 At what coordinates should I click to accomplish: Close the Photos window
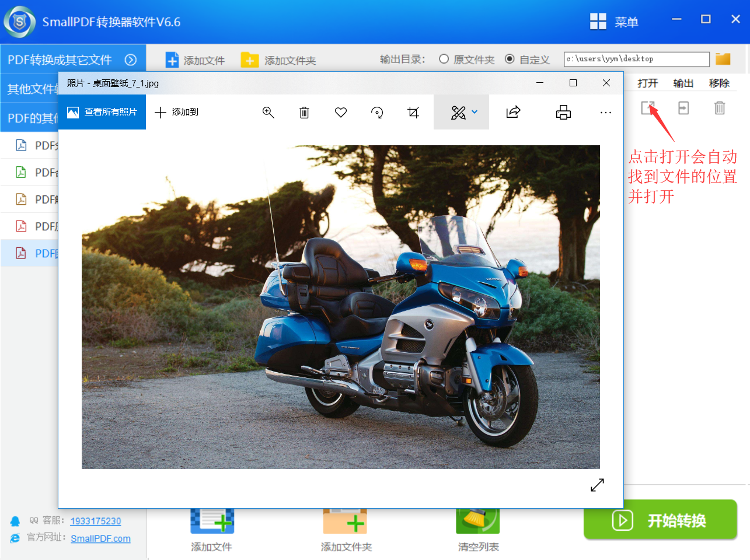coord(606,83)
